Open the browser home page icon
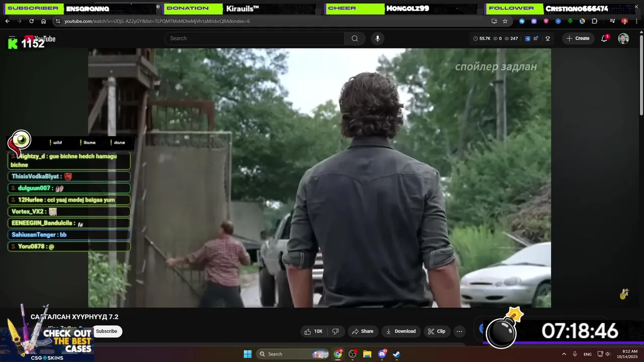The height and width of the screenshot is (362, 644). pyautogui.click(x=43, y=21)
